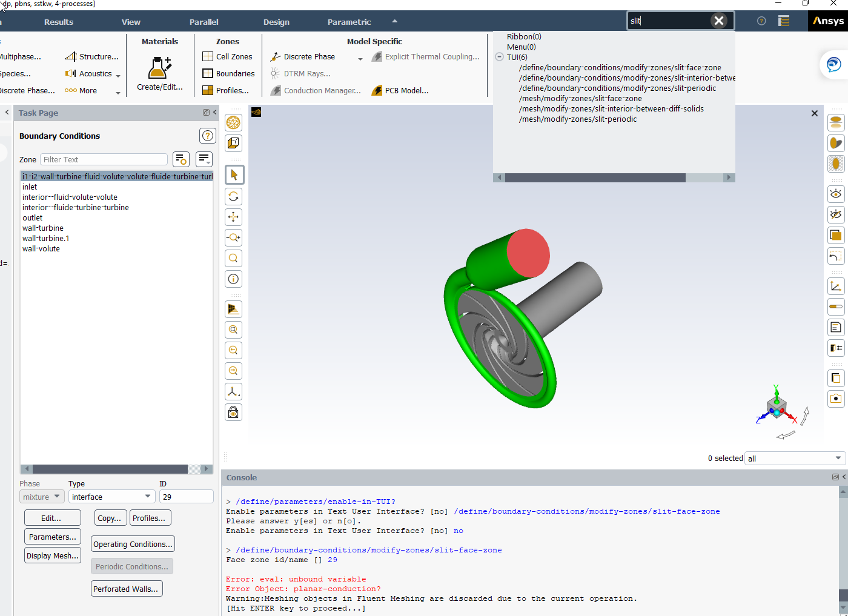Click the Operating Conditions button
The image size is (848, 616).
(x=133, y=544)
